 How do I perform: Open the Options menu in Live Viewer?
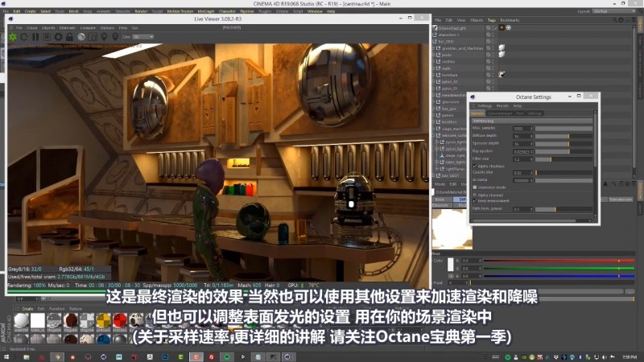[x=107, y=28]
